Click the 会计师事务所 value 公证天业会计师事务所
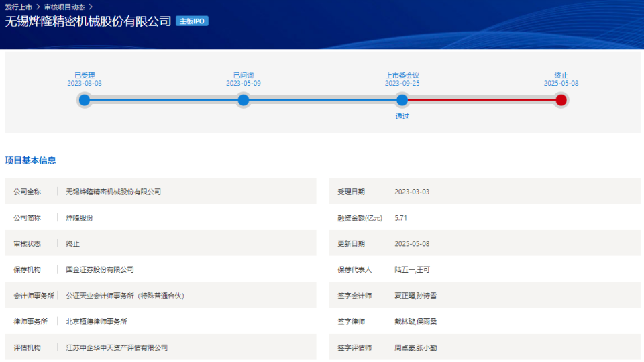Screen dimensions: 644x362 coord(125,296)
